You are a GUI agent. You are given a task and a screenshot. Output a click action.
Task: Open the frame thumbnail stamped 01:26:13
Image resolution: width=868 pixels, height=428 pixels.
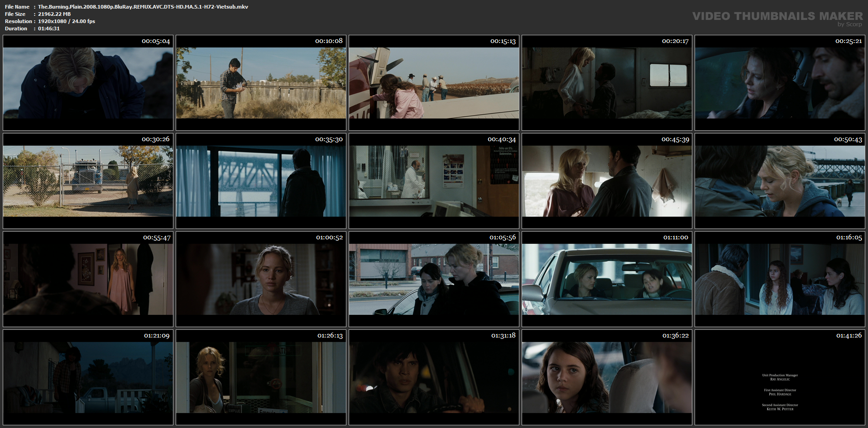(261, 377)
